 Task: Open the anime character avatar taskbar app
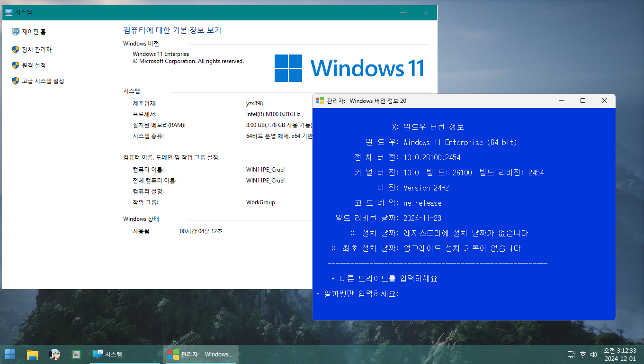pos(54,354)
